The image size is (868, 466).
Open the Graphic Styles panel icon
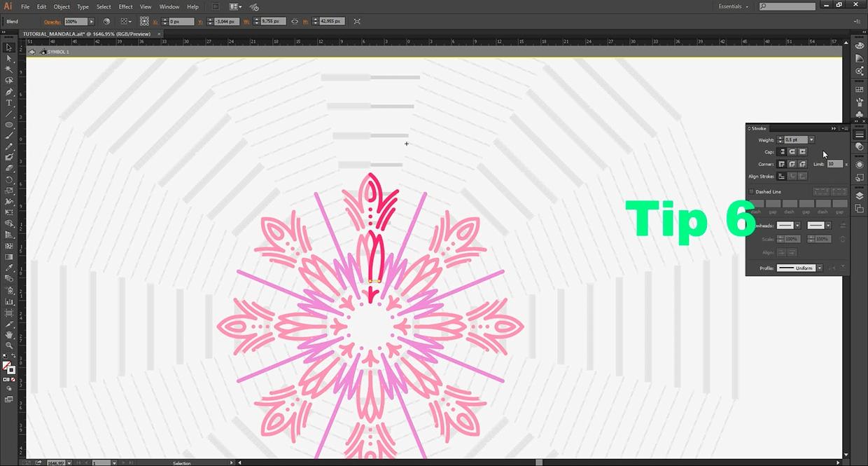pos(860,178)
